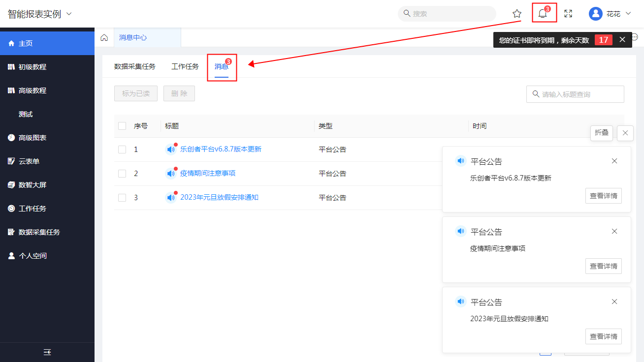Tick the checkbox for row 3
Viewport: 644px width, 362px height.
[x=122, y=198]
